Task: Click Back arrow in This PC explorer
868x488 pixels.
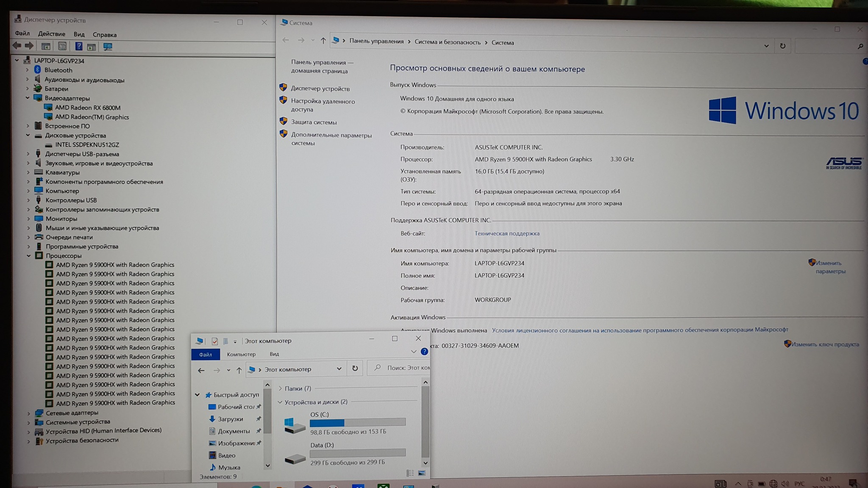Action: [201, 370]
